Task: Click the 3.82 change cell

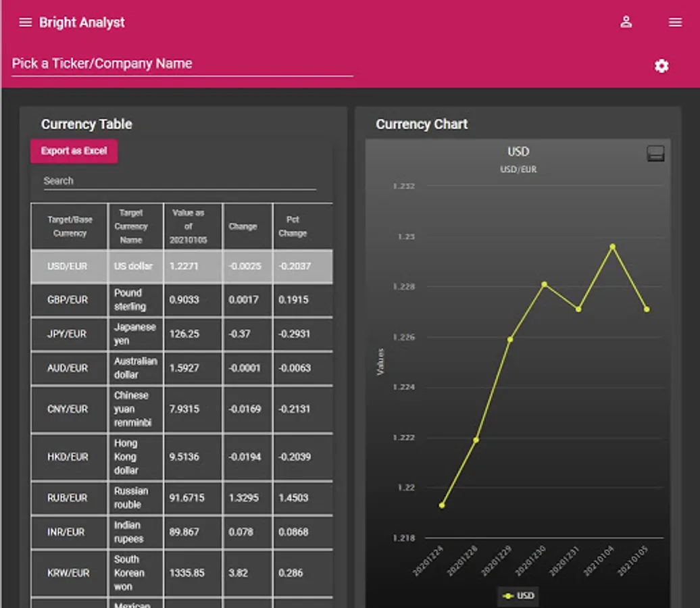Action: pyautogui.click(x=248, y=573)
